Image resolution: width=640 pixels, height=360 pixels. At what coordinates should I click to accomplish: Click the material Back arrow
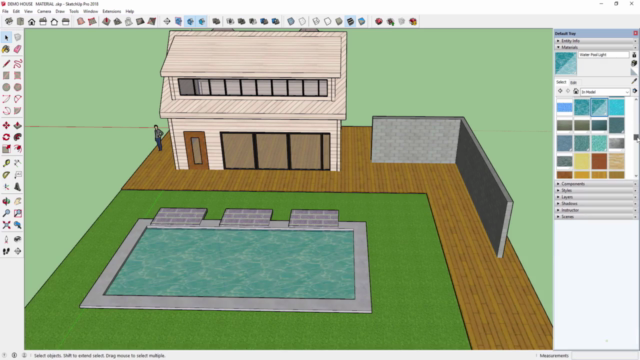click(x=560, y=91)
